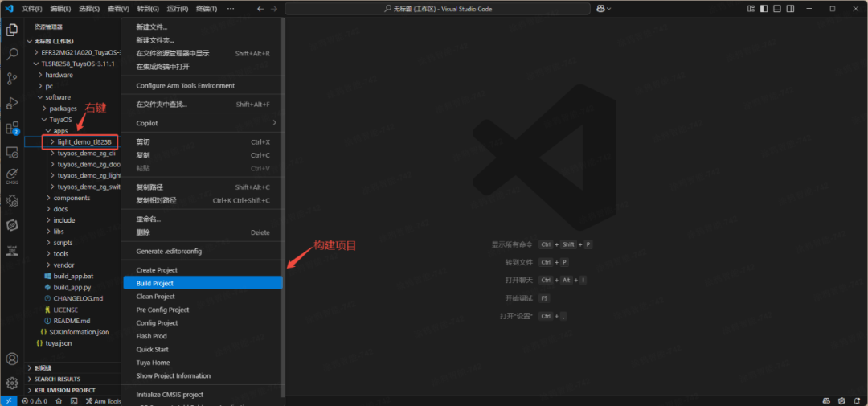Open the Extensions view with badge 2
The width and height of the screenshot is (868, 406).
pyautogui.click(x=11, y=129)
